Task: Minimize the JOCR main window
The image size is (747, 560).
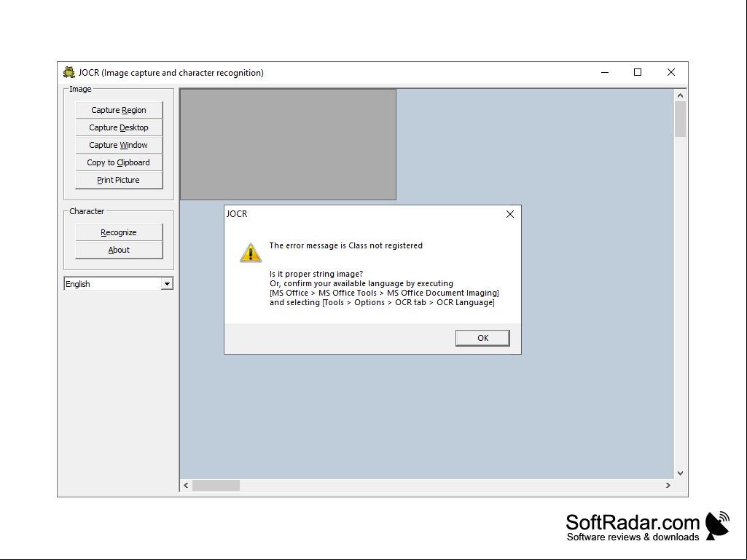Action: click(605, 72)
